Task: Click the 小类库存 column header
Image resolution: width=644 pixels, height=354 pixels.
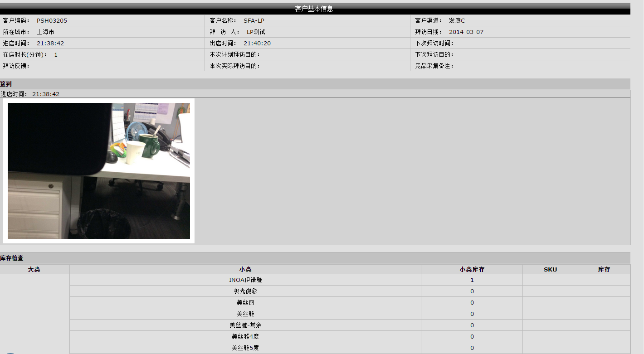Action: click(472, 269)
